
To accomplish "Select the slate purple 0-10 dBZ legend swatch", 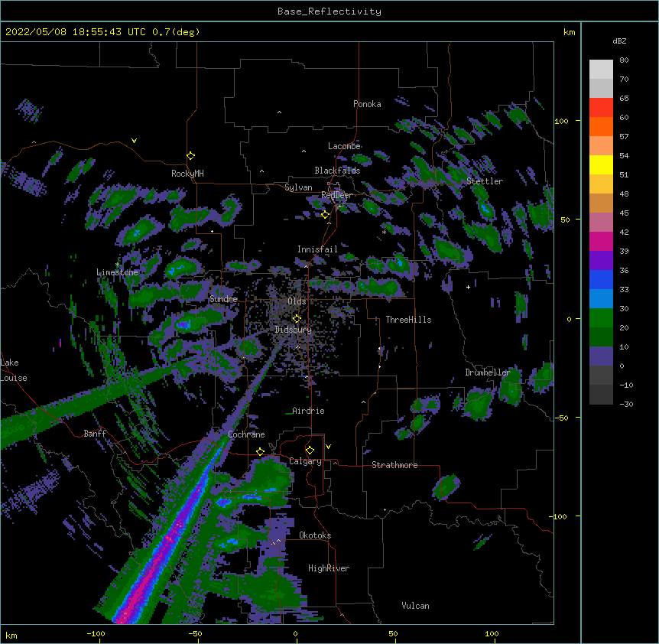I will tap(601, 356).
